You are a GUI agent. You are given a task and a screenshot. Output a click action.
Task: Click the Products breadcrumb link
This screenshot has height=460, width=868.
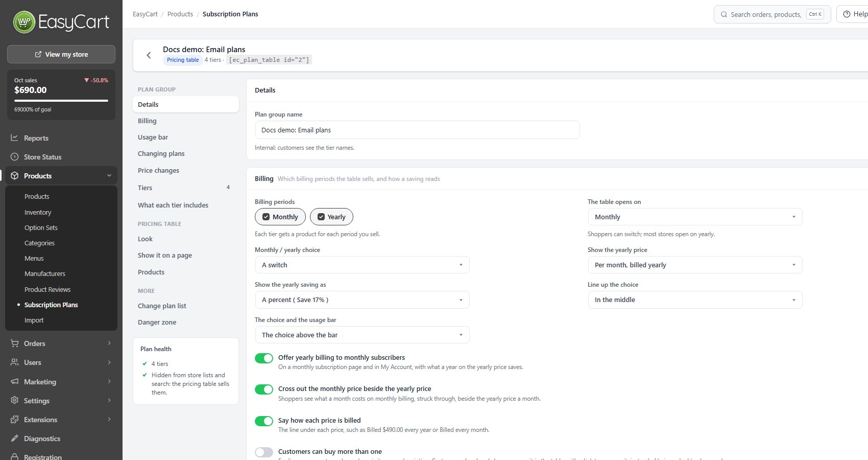point(180,14)
